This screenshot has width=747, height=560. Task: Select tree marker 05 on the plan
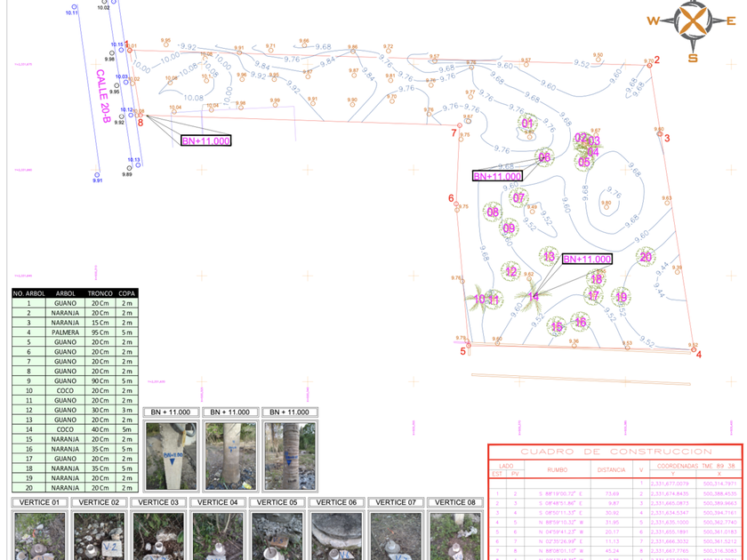pos(584,162)
